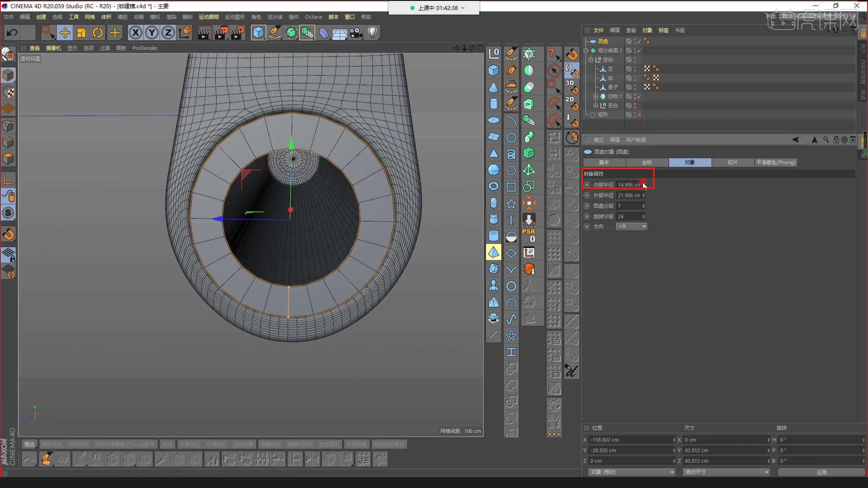Image resolution: width=868 pixels, height=488 pixels.
Task: Toggle 内部半径 animation radio circle
Action: tap(587, 185)
